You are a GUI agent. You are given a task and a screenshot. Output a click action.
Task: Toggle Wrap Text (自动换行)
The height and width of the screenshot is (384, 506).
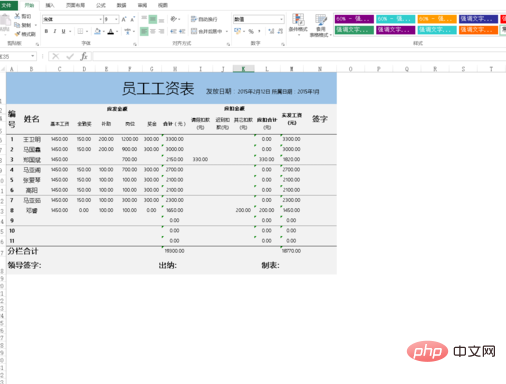tap(204, 19)
